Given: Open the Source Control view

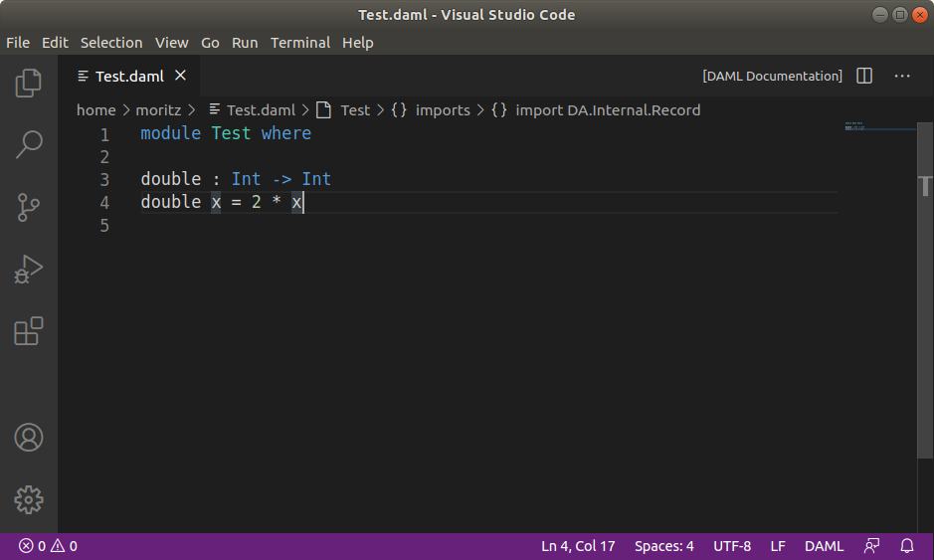Looking at the screenshot, I should pos(29,207).
